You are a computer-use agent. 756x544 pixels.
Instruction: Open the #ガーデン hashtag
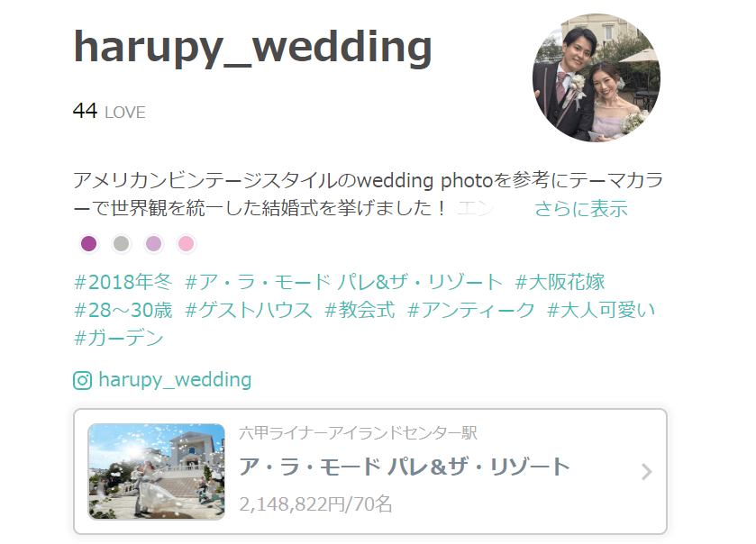tap(119, 338)
